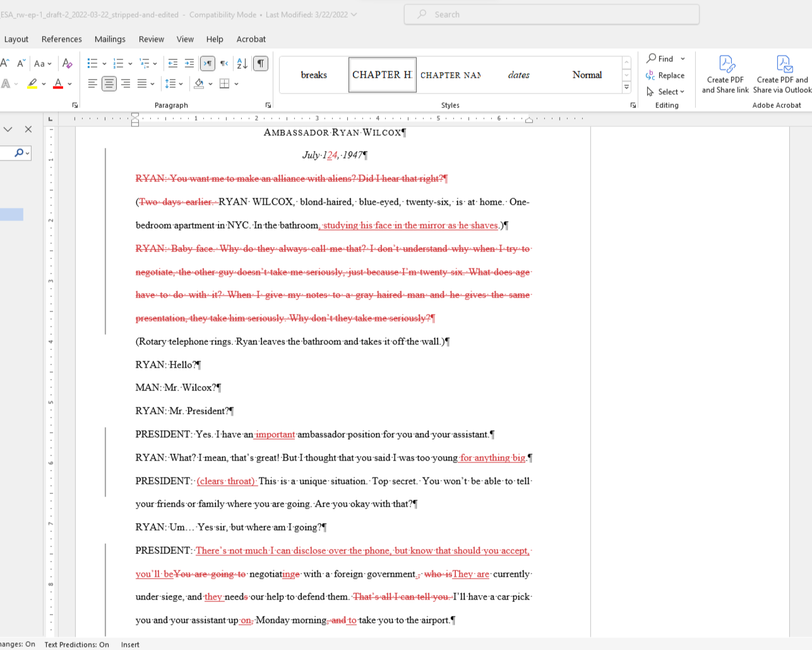Viewport: 812px width, 650px height.
Task: Apply borders using the Borders icon
Action: [x=225, y=83]
